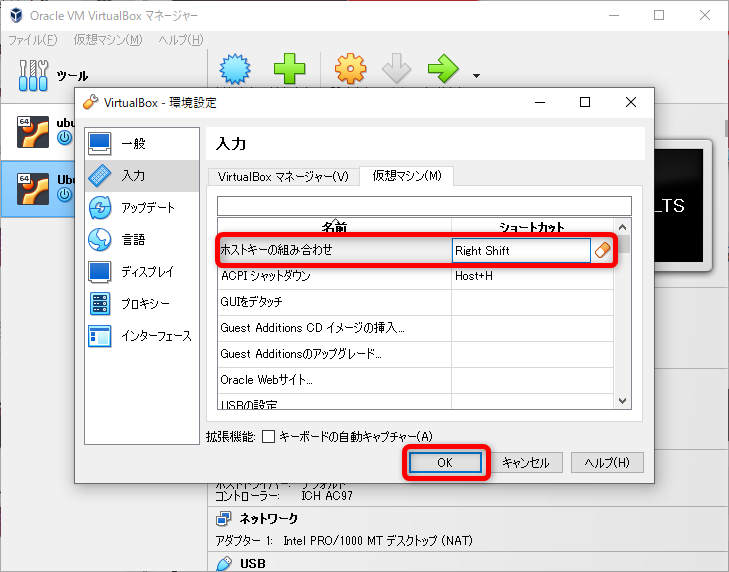This screenshot has width=729, height=572.
Task: Click scrollbar up arrow in shortcut list
Action: tap(623, 227)
